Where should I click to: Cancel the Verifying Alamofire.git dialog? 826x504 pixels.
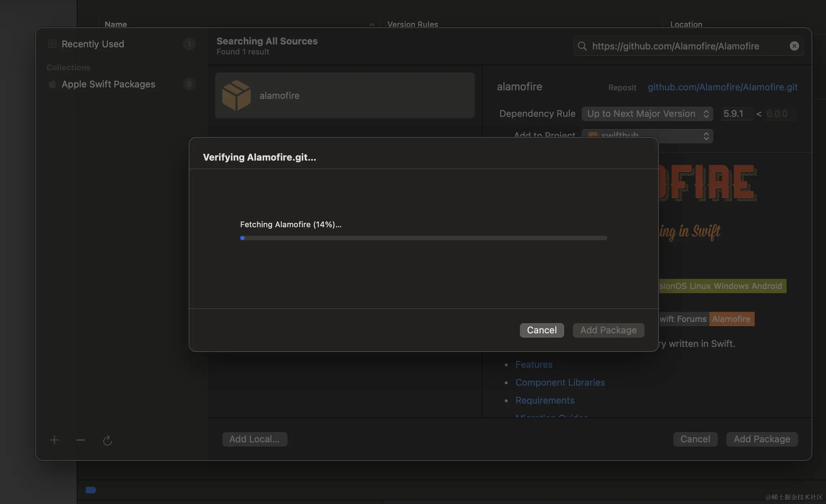click(x=542, y=330)
